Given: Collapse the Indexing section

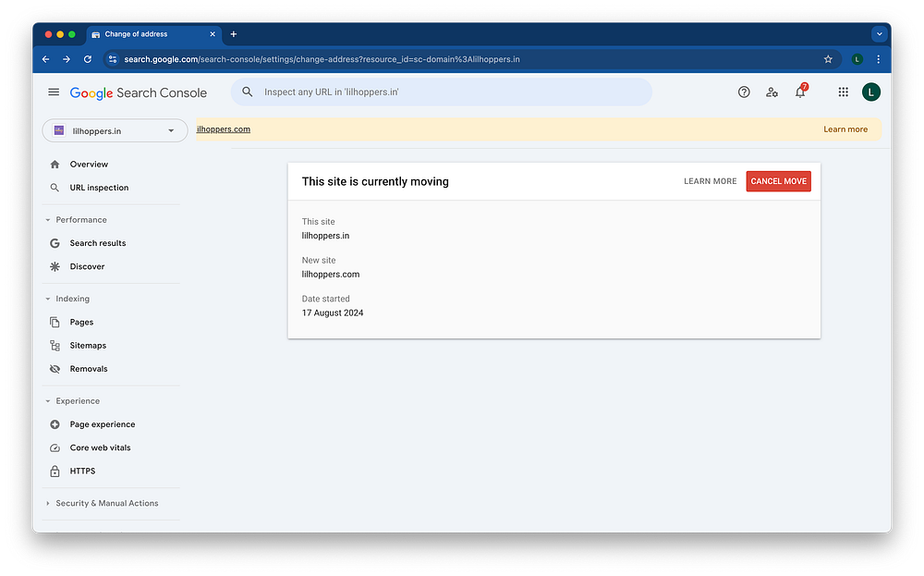Looking at the screenshot, I should (x=48, y=299).
